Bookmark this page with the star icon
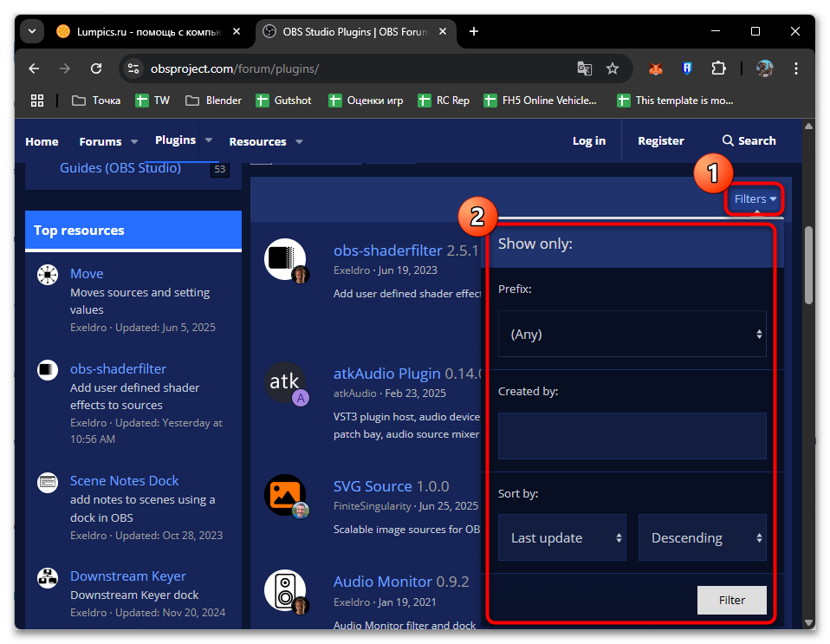The height and width of the screenshot is (644, 830). pyautogui.click(x=613, y=68)
